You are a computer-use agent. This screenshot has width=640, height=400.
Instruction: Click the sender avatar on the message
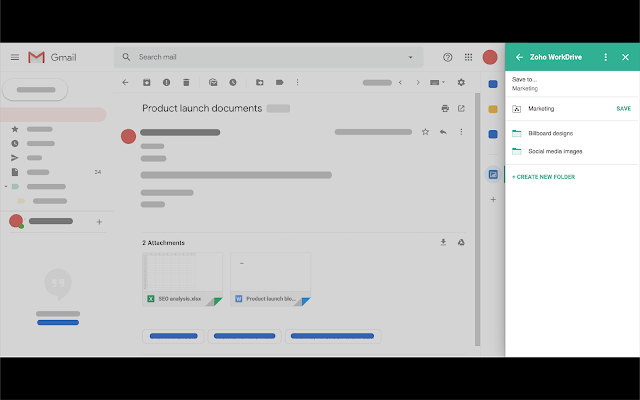click(128, 136)
